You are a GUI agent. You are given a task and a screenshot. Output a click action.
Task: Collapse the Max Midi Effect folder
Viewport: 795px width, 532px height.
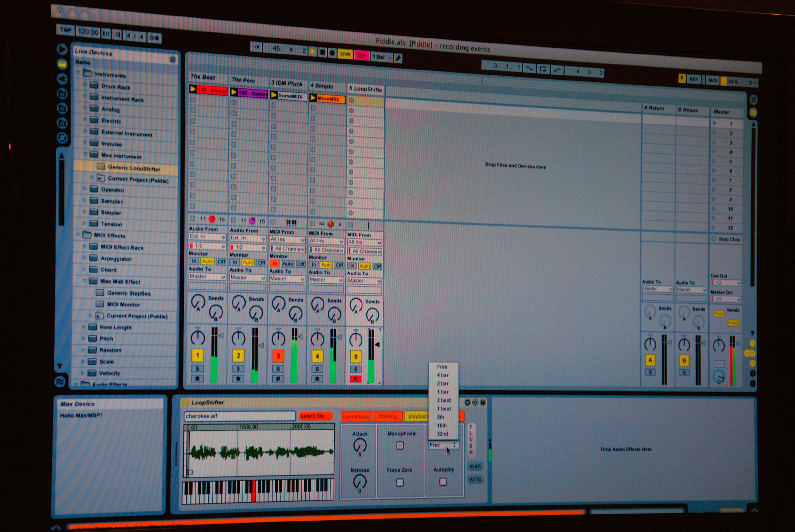(x=85, y=281)
